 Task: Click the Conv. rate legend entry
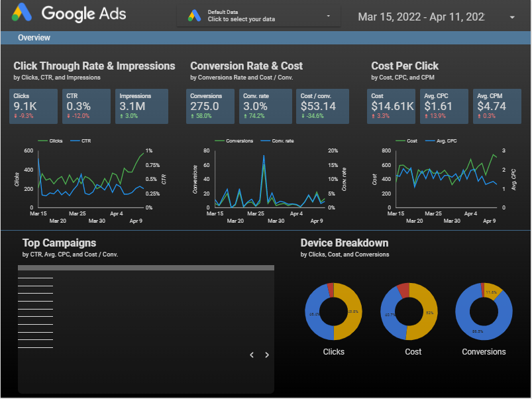tap(277, 141)
